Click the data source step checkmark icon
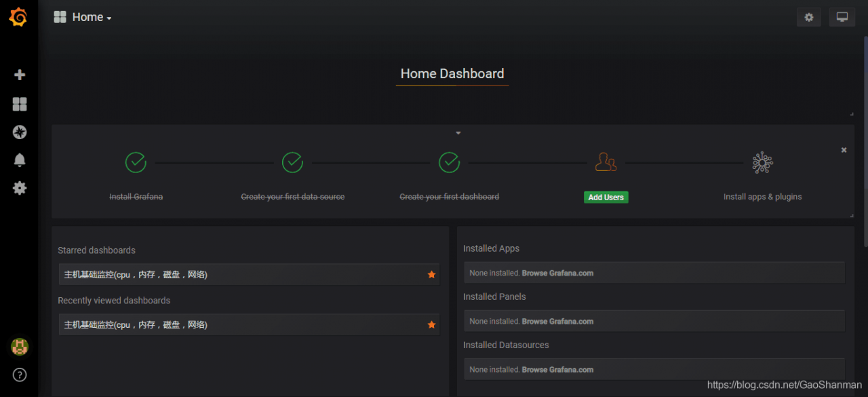Screen dimensions: 868x397 tap(292, 163)
